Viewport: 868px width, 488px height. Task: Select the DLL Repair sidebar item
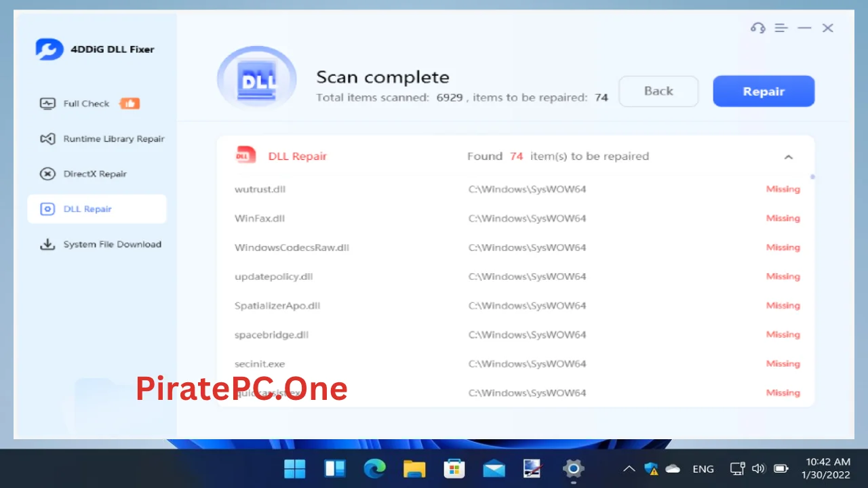coord(97,209)
